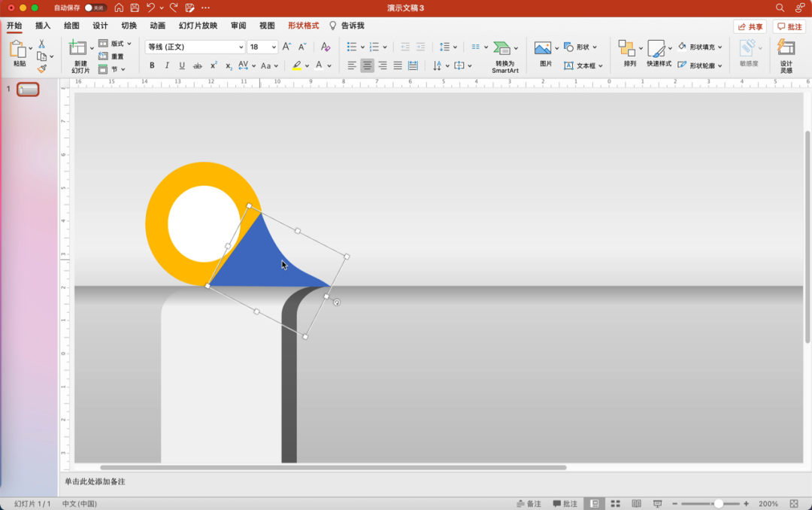Open the Insert (插入) tab
The width and height of the screenshot is (812, 510).
[42, 26]
